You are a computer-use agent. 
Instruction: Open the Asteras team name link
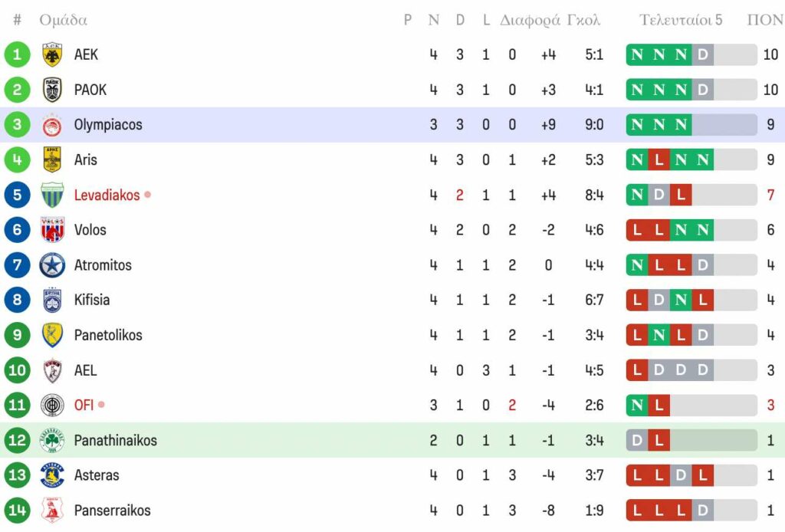[x=97, y=475]
